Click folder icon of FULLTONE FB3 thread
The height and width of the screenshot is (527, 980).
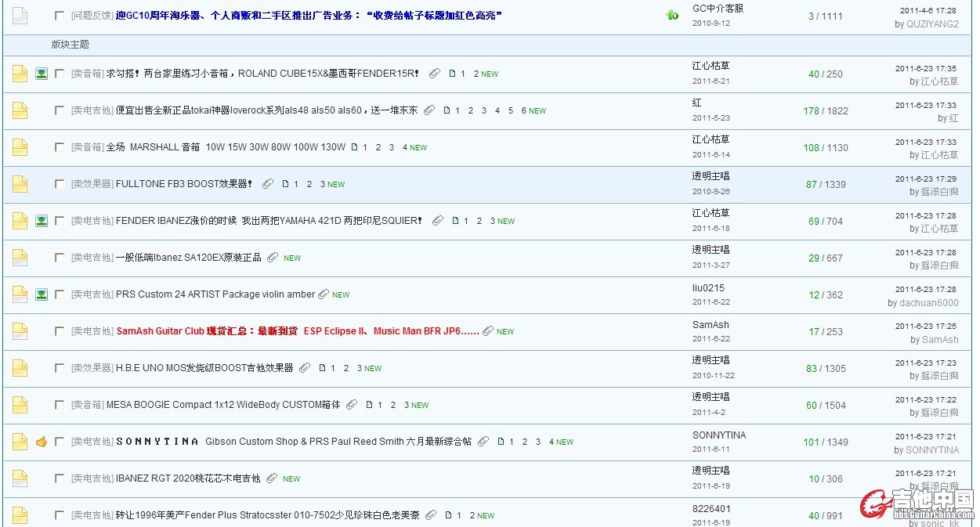[20, 184]
